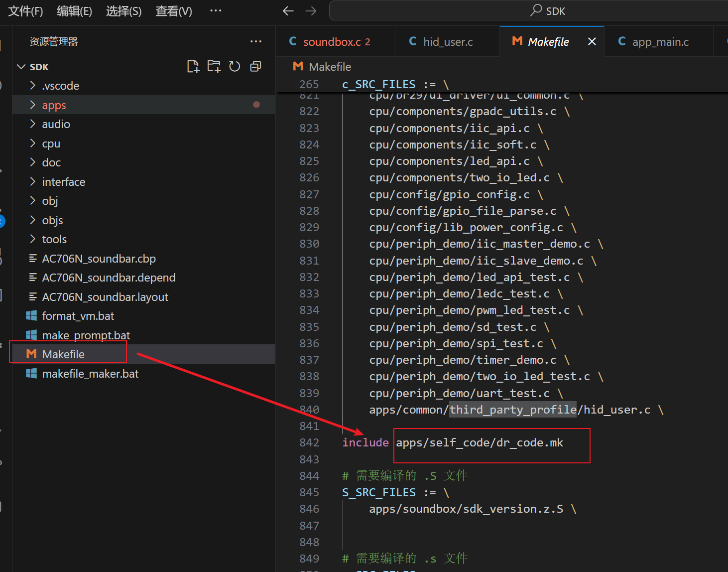Switch to the app_main.c tab
Viewport: 728px width, 572px height.
tap(658, 42)
